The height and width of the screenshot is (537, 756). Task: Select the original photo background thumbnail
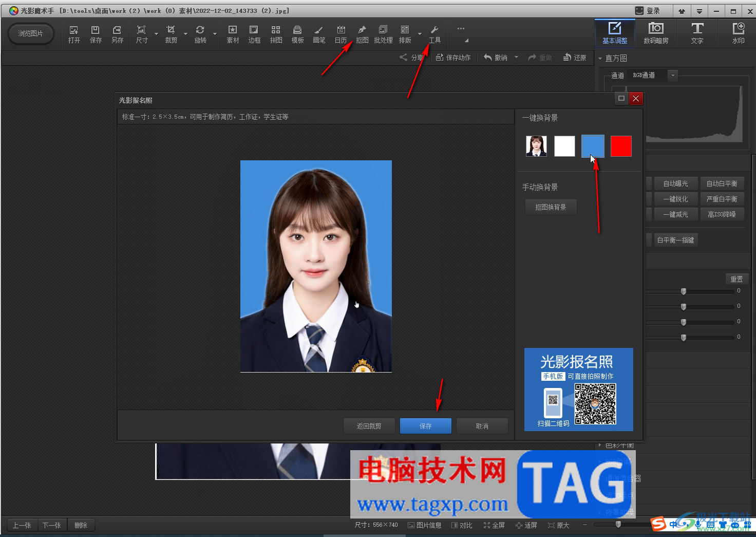point(536,146)
